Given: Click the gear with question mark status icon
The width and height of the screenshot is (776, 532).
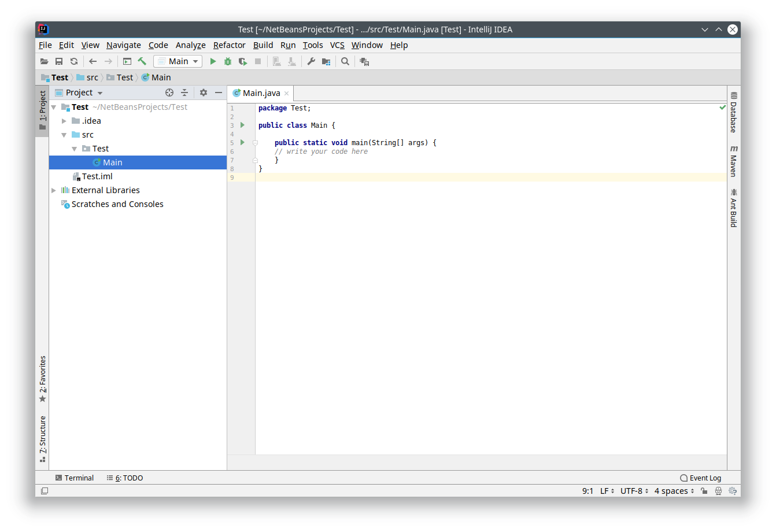Looking at the screenshot, I should point(733,491).
